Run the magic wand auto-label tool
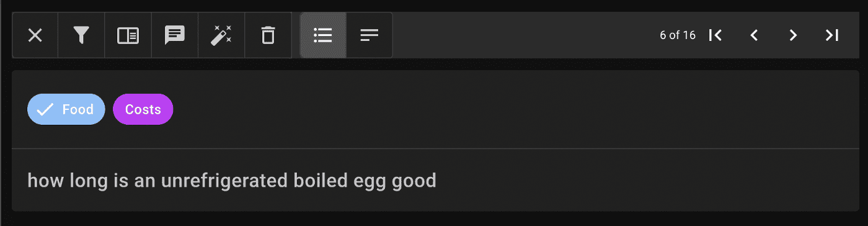 pos(221,35)
